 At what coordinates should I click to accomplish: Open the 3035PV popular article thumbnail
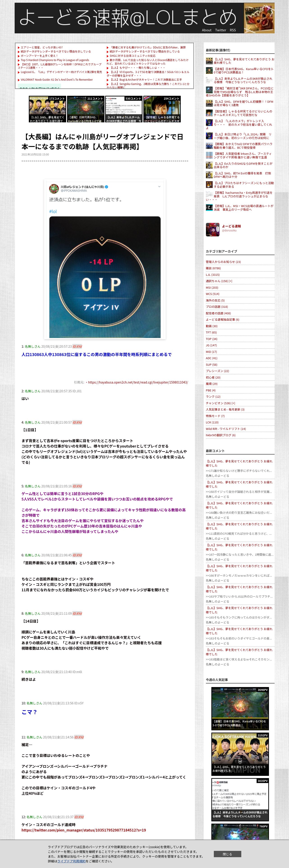pos(240,799)
